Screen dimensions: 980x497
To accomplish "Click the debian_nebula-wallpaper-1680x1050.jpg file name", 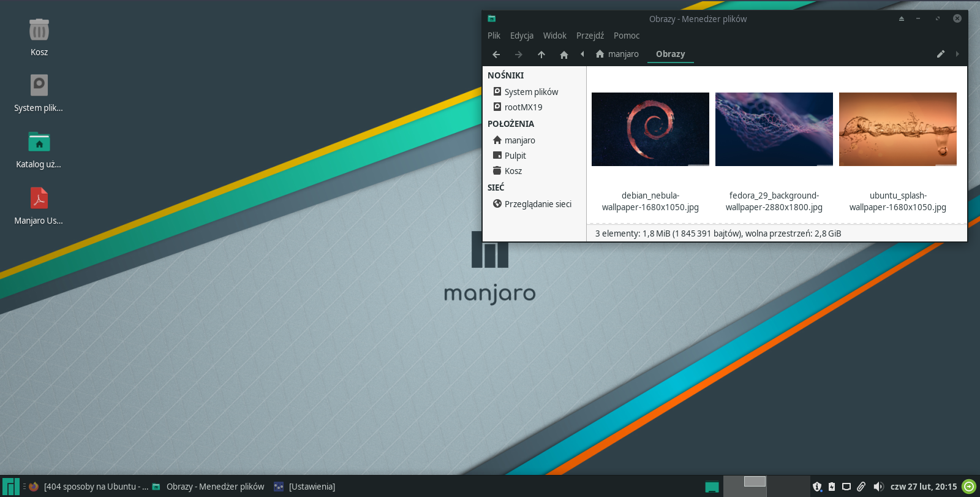I will point(650,202).
